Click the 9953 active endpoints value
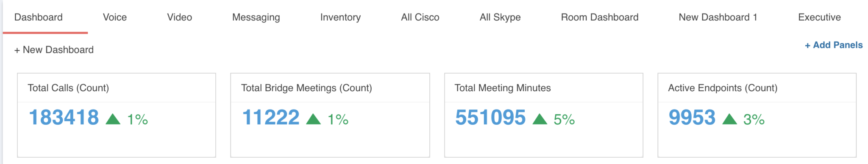This screenshot has width=868, height=164. pyautogui.click(x=692, y=118)
